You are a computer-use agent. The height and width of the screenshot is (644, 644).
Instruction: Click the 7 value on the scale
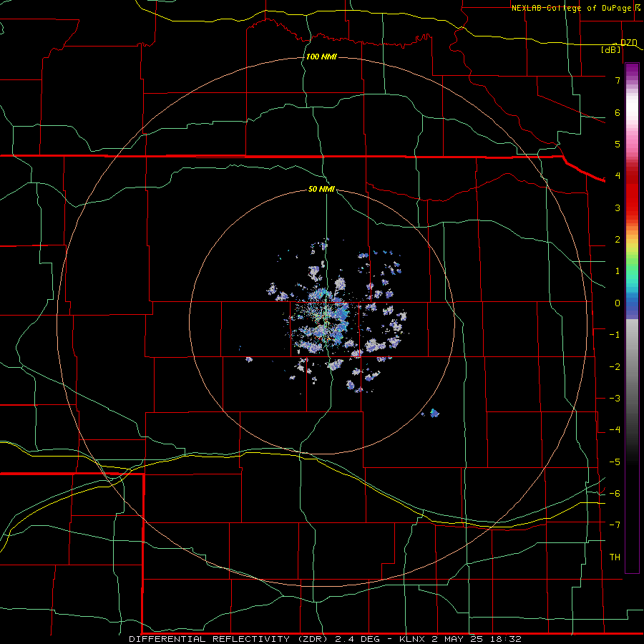click(x=618, y=80)
